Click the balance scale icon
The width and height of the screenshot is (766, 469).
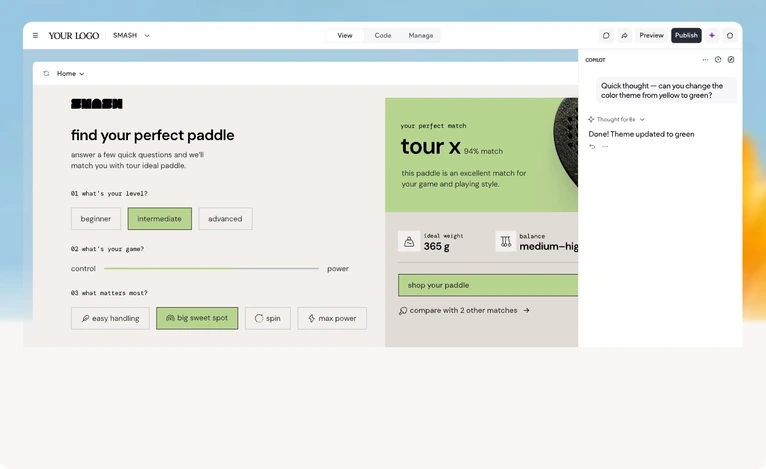point(506,241)
